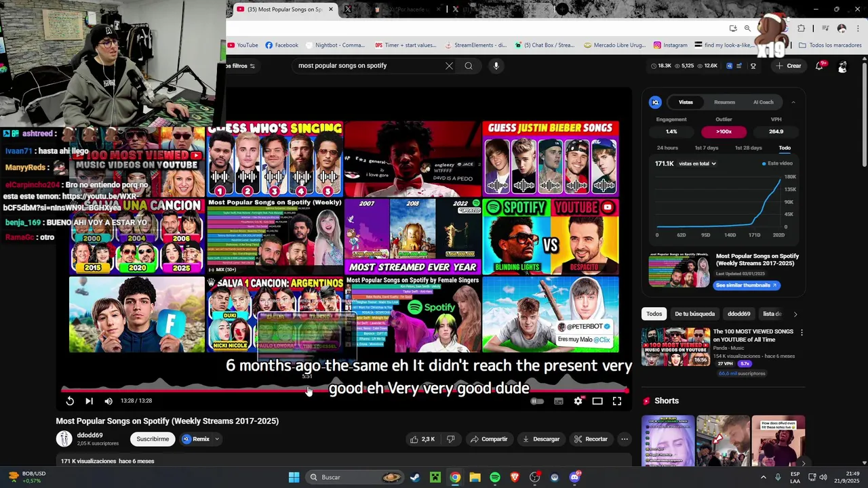Toggle subtitles in the player
This screenshot has width=868, height=488.
tap(559, 401)
